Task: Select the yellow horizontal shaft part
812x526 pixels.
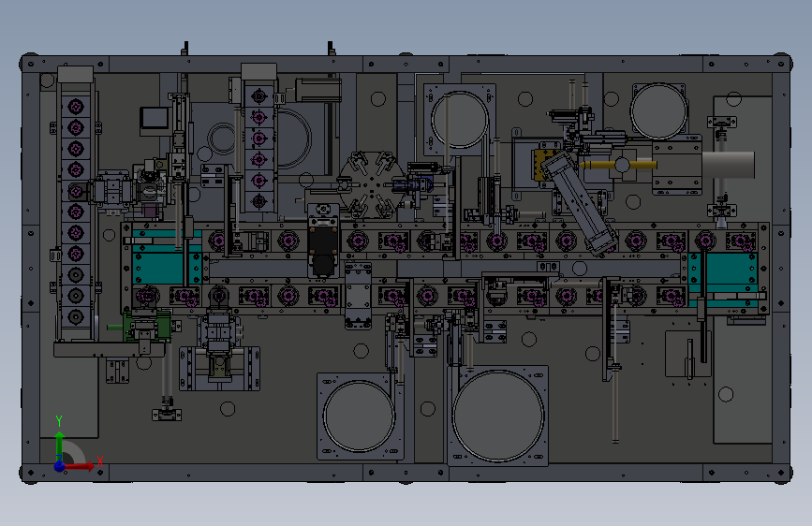Action: click(x=618, y=165)
